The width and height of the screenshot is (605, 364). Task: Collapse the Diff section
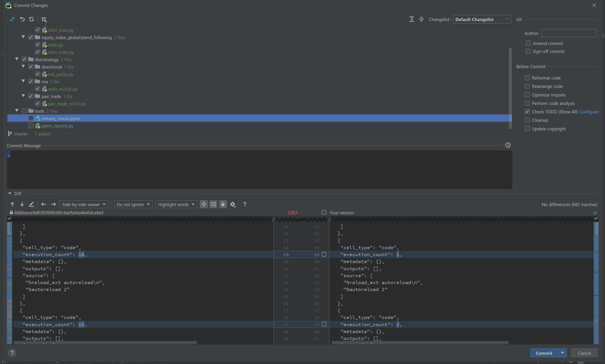pyautogui.click(x=10, y=193)
